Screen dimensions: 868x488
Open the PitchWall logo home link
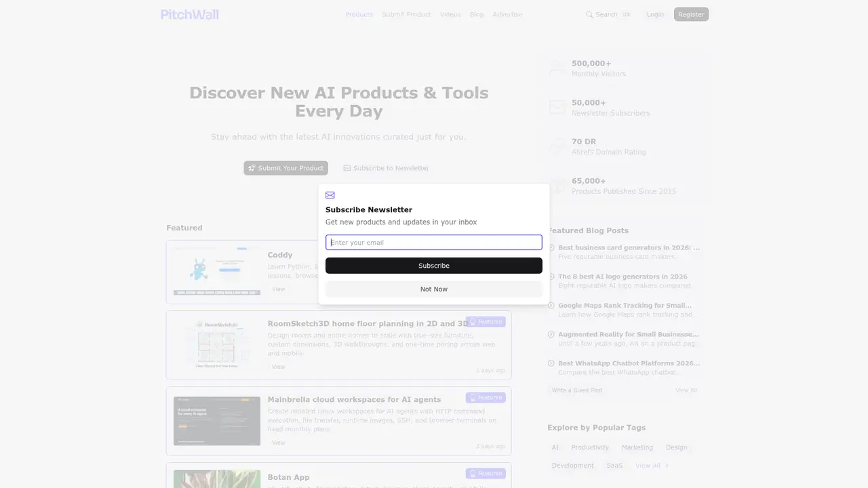click(190, 14)
